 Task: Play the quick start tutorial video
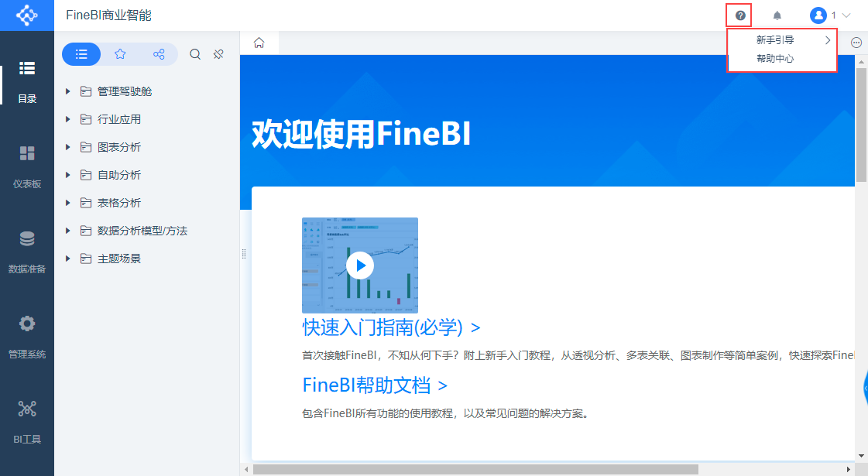[x=360, y=265]
